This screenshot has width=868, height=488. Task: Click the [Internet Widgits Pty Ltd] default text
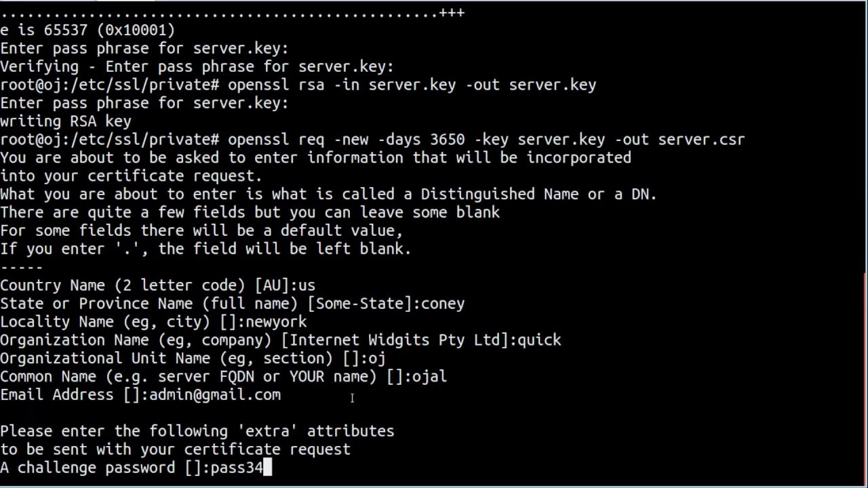click(x=395, y=340)
